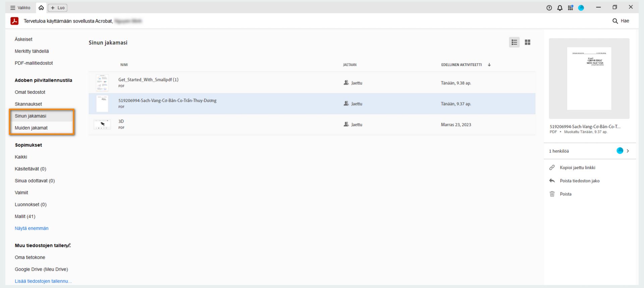Open the help question mark icon
The height and width of the screenshot is (288, 644).
(x=549, y=8)
